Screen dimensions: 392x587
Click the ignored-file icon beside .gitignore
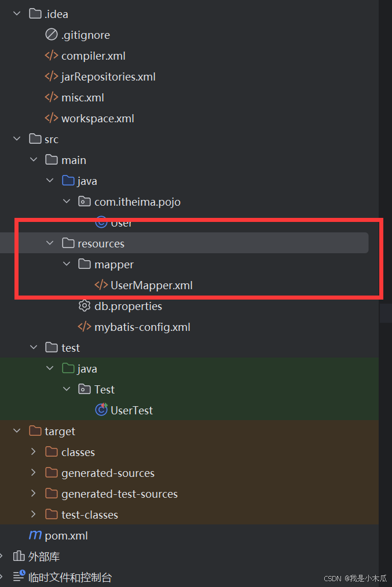(x=52, y=34)
